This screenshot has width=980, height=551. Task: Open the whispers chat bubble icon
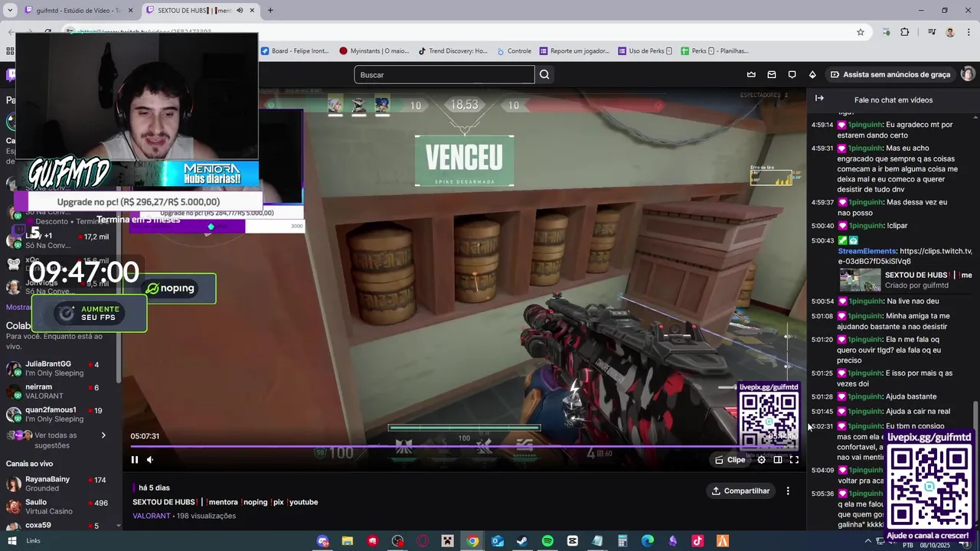tap(792, 74)
